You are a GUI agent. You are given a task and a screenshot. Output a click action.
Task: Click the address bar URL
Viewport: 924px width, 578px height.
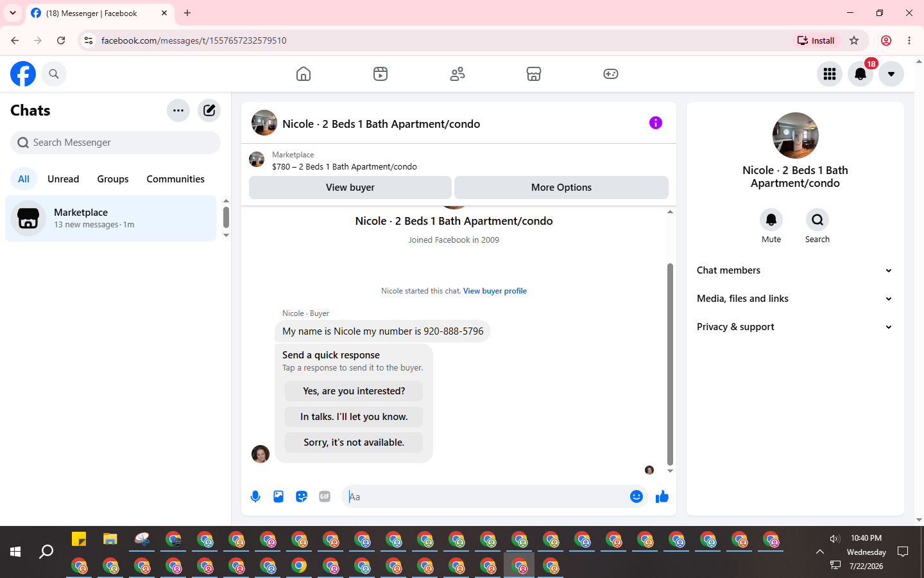(x=194, y=40)
